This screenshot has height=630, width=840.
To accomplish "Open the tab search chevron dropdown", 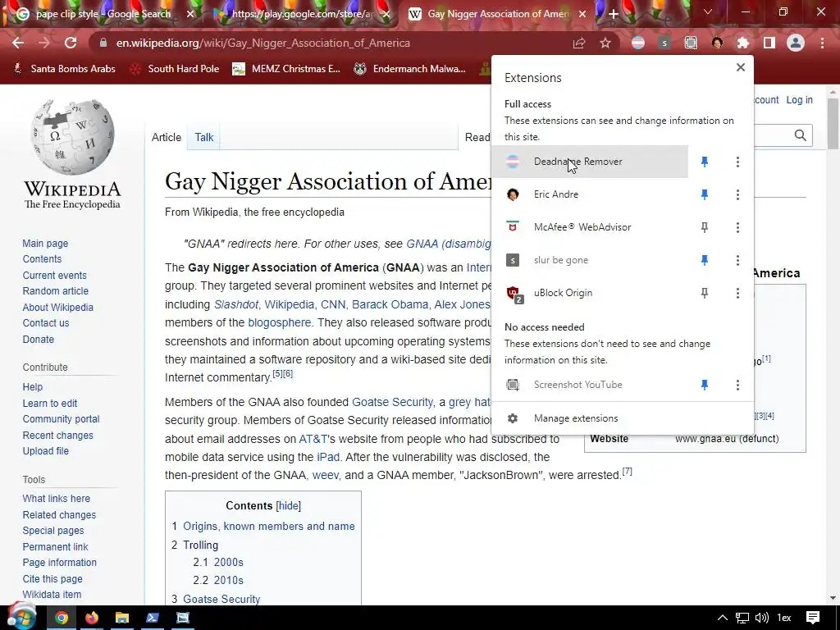I will tap(708, 12).
